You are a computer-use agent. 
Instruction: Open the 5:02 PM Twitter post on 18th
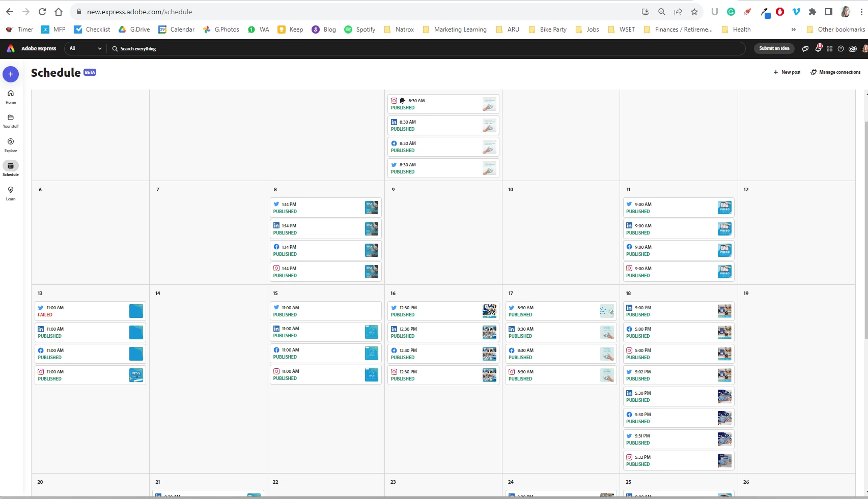pos(679,375)
